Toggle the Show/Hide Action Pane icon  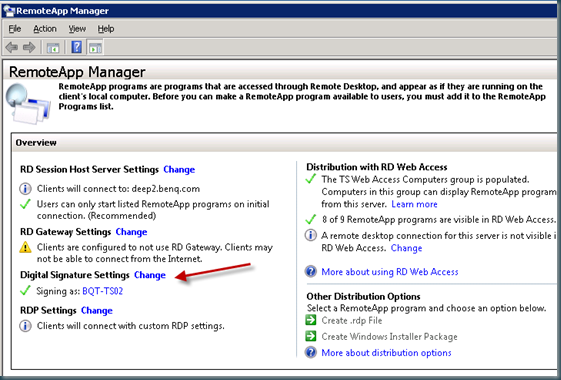[95, 48]
